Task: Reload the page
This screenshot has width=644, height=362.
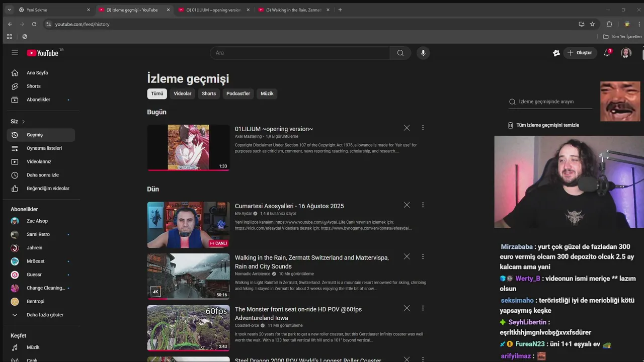Action: coord(34,24)
